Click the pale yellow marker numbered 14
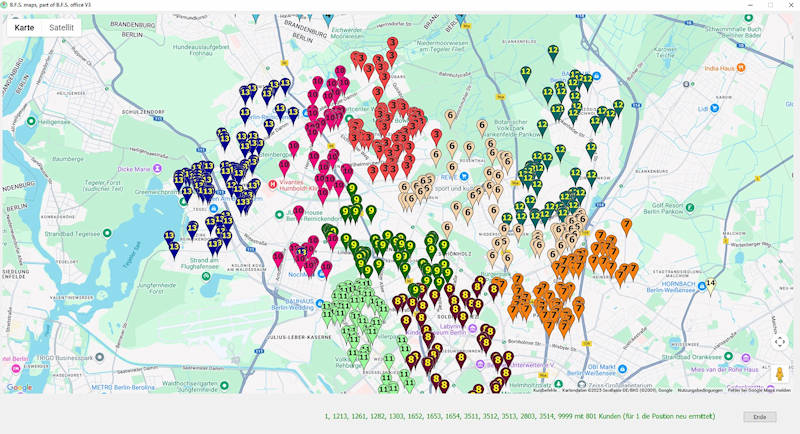 tap(711, 285)
